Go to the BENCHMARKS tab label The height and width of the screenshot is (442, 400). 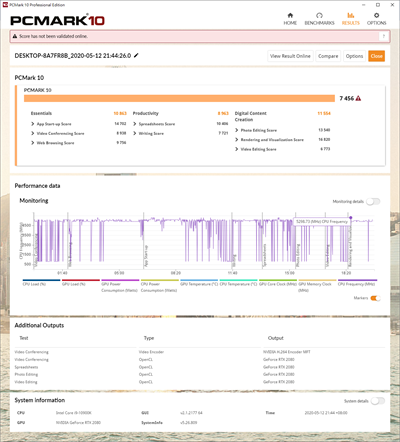tap(319, 23)
